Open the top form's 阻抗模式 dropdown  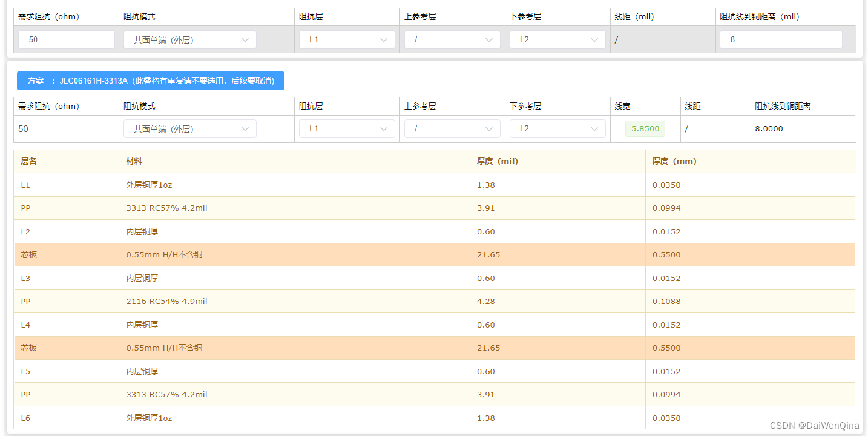[x=190, y=40]
